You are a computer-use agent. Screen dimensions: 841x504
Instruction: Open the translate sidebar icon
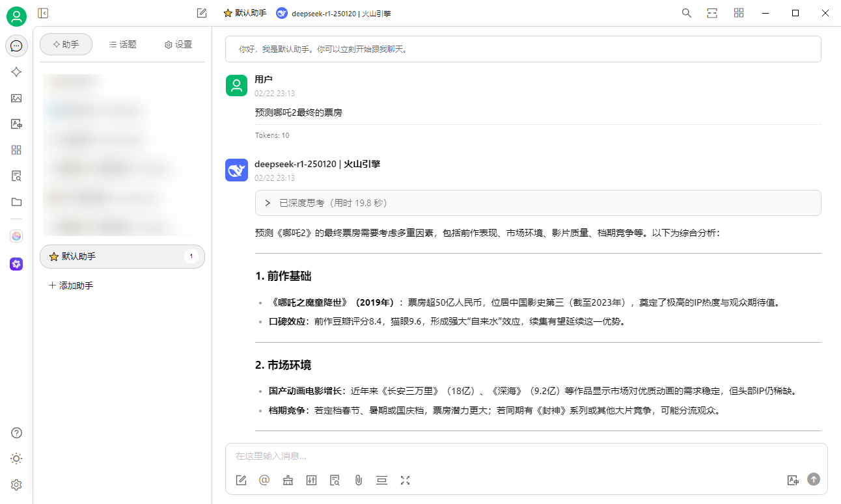[x=16, y=124]
